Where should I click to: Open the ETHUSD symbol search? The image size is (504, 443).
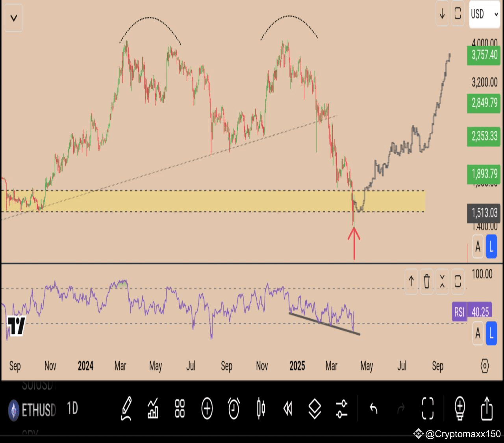39,410
